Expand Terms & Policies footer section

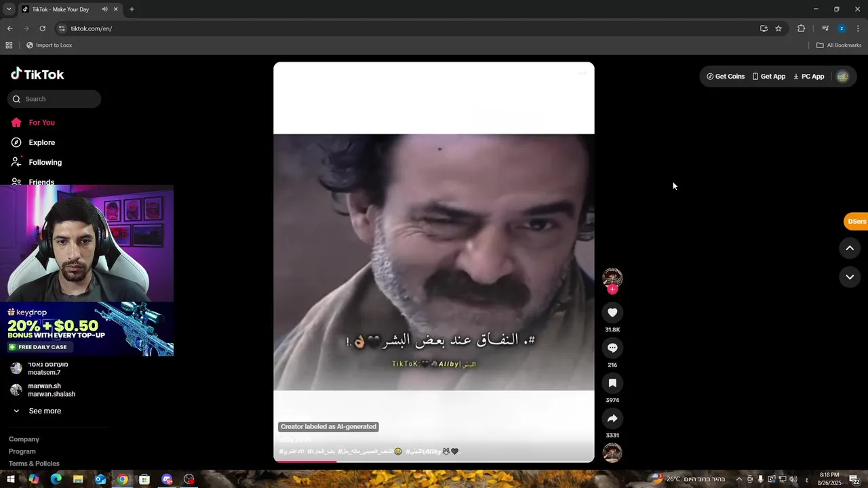(x=34, y=464)
